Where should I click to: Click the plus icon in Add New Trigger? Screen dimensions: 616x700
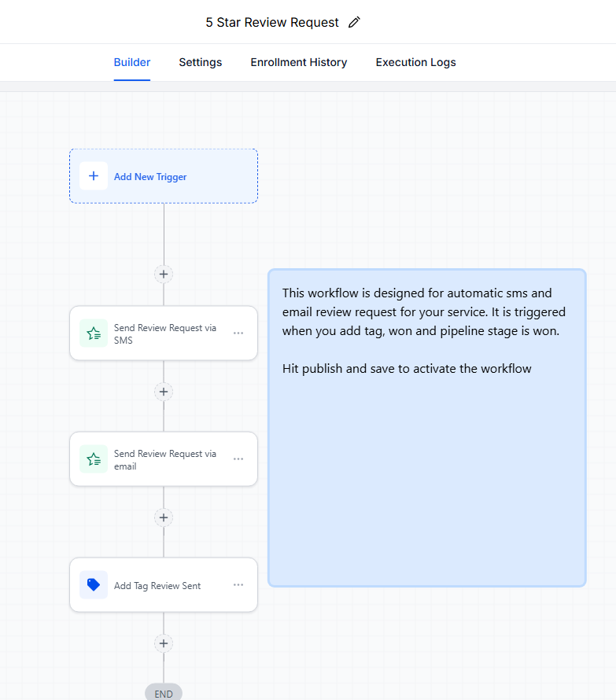pyautogui.click(x=94, y=176)
